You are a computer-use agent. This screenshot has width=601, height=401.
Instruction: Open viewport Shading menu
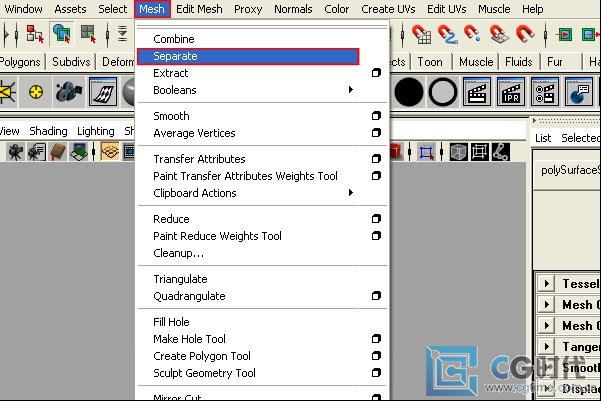(x=48, y=131)
